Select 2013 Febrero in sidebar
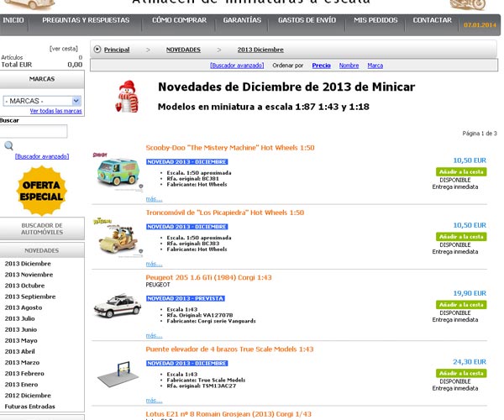This screenshot has height=420, width=504. coord(24,374)
